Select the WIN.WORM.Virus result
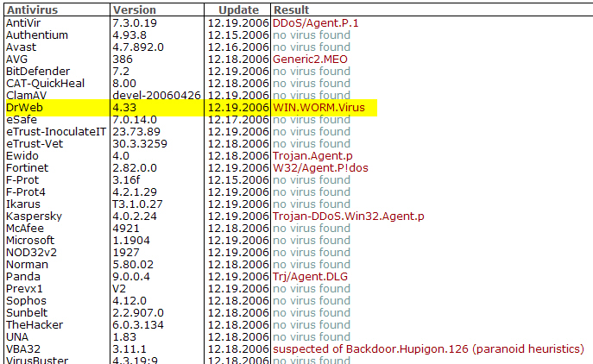This screenshot has height=364, width=593. (319, 108)
